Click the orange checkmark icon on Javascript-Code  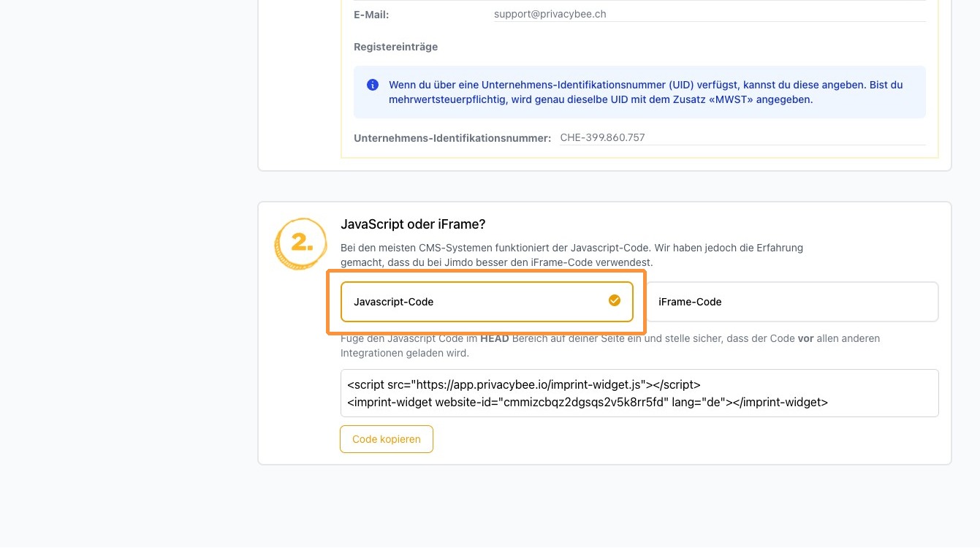pos(615,300)
